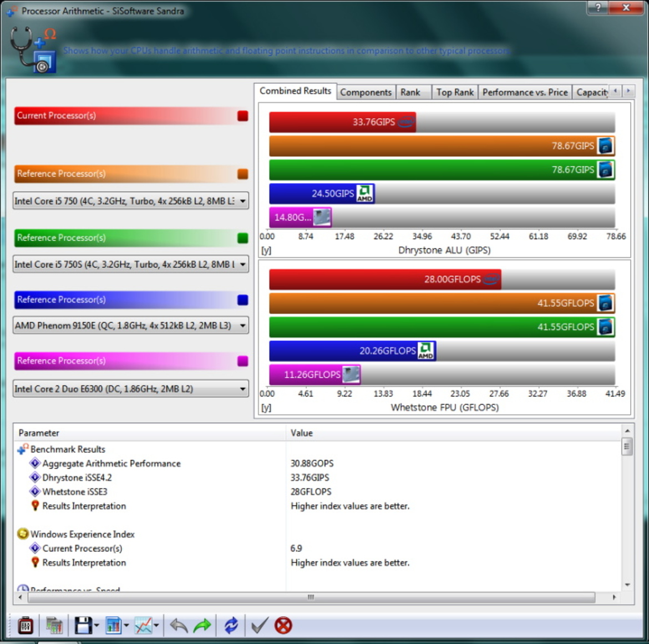649x644 pixels.
Task: Open the benchmark options settings icon
Action: (x=26, y=625)
